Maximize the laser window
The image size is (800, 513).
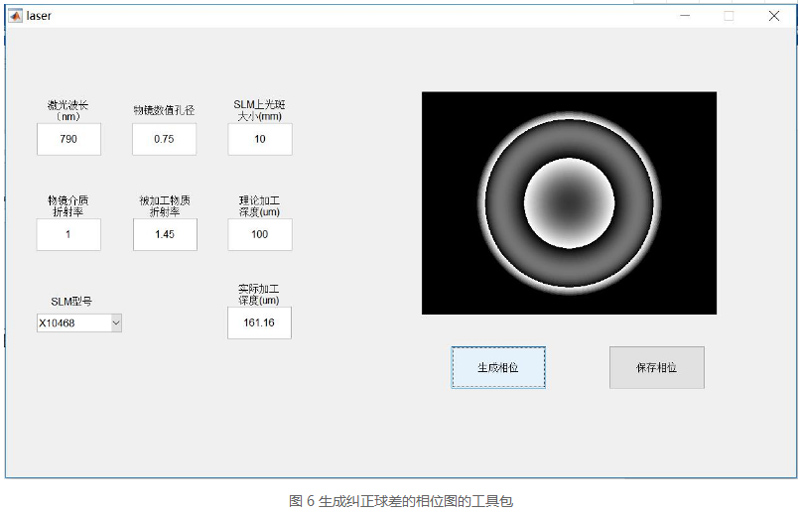pos(729,16)
